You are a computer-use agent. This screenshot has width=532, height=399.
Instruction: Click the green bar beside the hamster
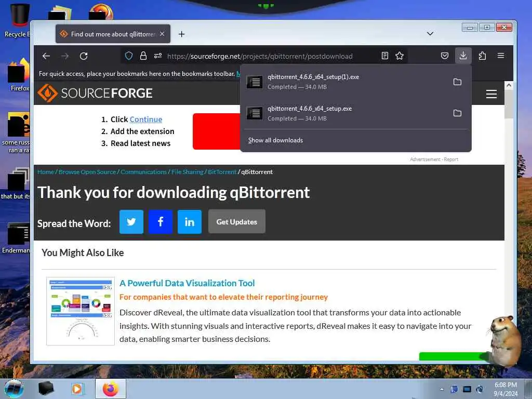454,356
